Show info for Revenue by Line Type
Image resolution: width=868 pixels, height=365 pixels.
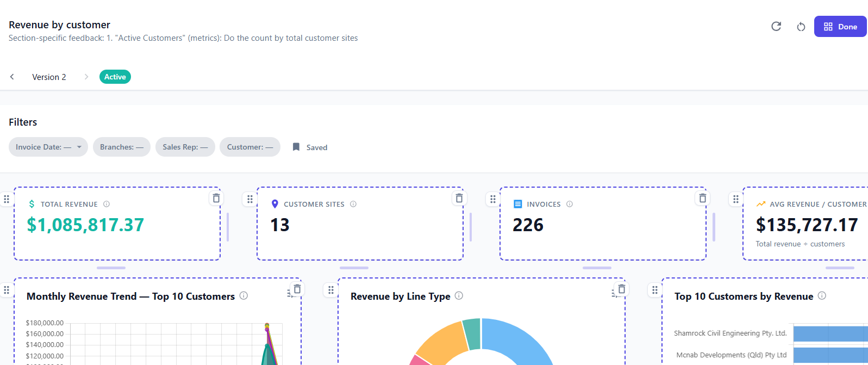[459, 295]
